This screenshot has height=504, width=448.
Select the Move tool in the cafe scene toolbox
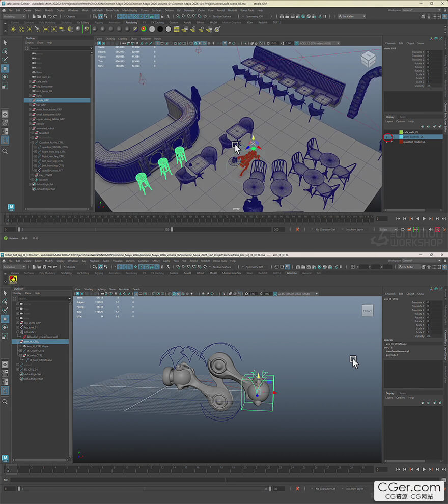point(5,68)
